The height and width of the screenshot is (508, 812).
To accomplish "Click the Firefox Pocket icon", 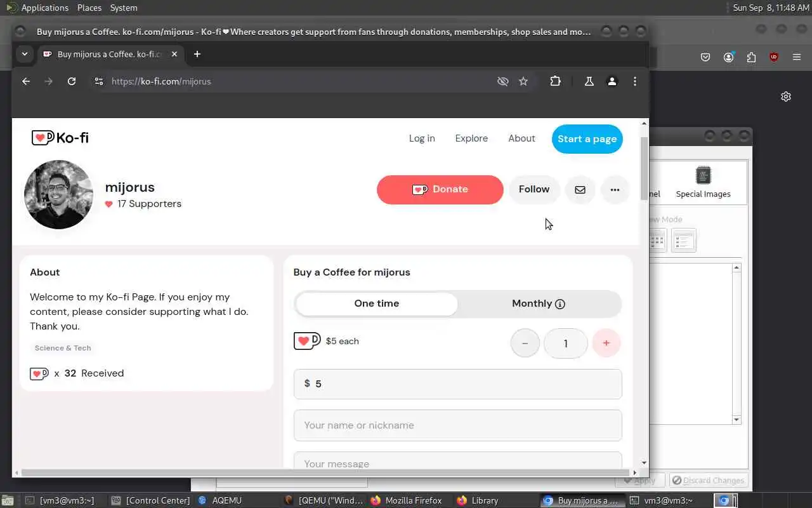I will coord(705,57).
